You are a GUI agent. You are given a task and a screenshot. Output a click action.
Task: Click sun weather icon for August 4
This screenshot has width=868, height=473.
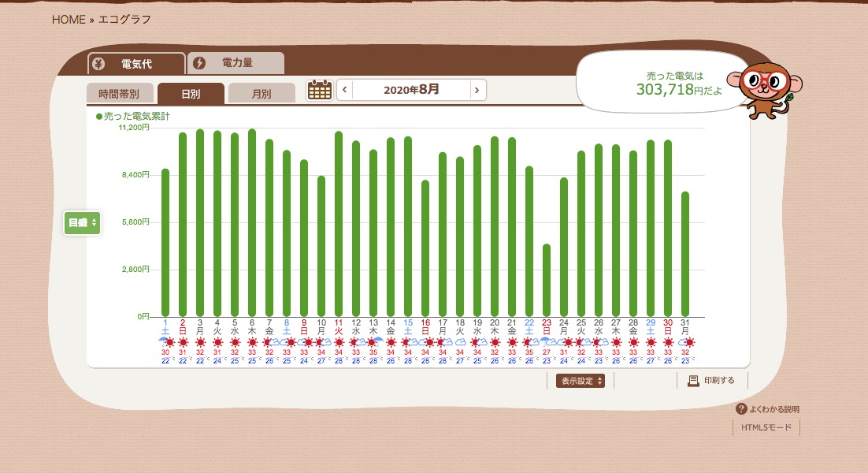pos(217,342)
